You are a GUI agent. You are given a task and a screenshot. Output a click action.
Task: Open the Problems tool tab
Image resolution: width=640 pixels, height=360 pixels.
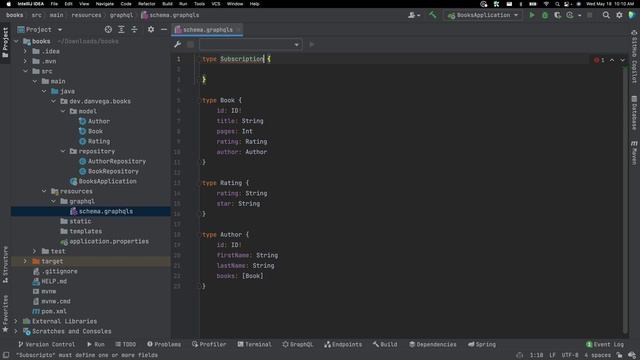click(x=164, y=344)
